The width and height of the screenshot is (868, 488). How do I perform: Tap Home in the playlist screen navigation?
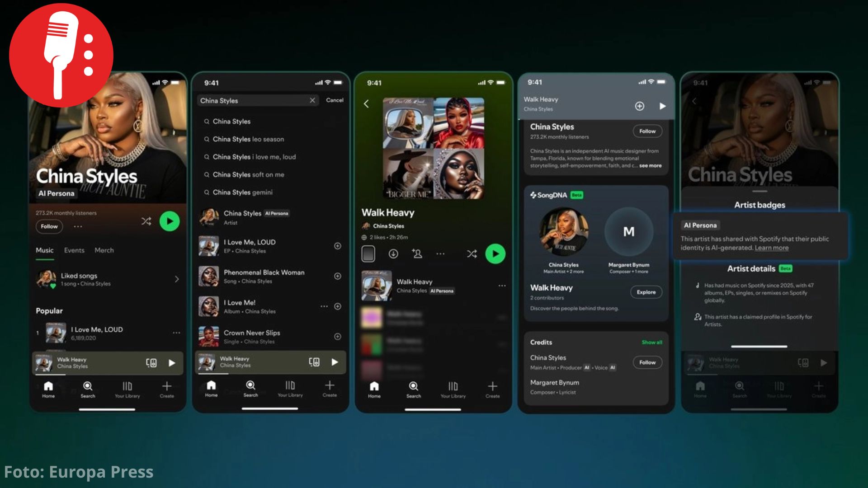374,390
